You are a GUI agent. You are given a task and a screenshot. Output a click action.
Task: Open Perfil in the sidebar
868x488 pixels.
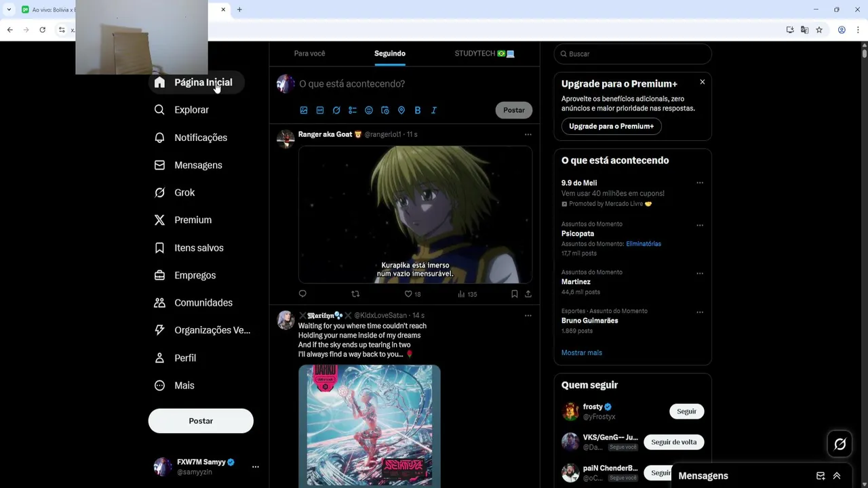[x=175, y=358]
